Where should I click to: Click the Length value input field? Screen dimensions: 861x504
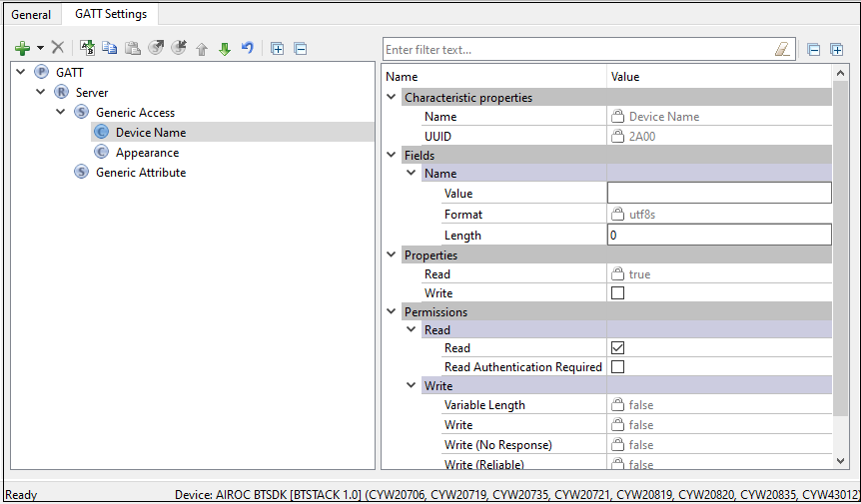(x=718, y=236)
